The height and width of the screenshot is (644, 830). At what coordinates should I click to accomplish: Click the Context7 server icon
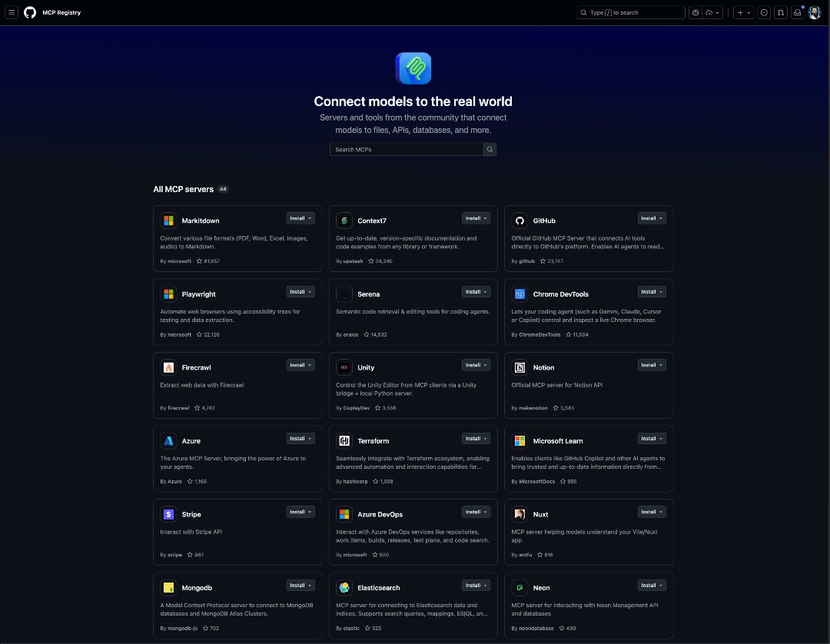click(344, 220)
